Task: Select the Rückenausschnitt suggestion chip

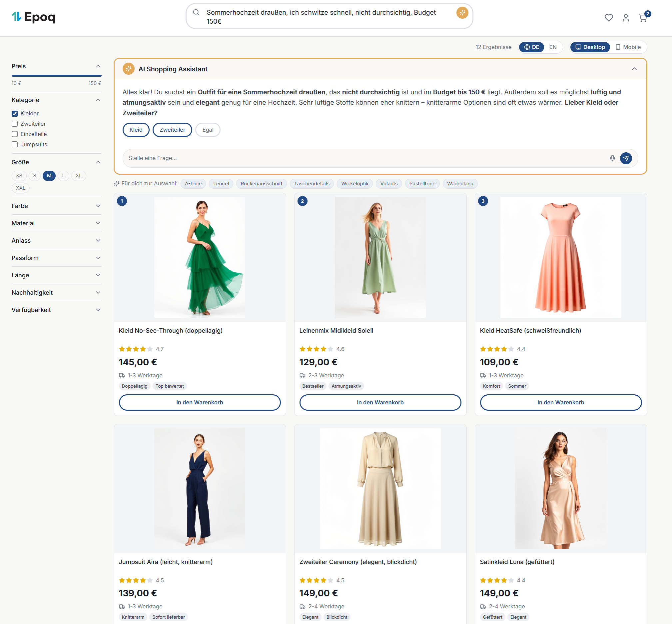Action: pyautogui.click(x=261, y=184)
